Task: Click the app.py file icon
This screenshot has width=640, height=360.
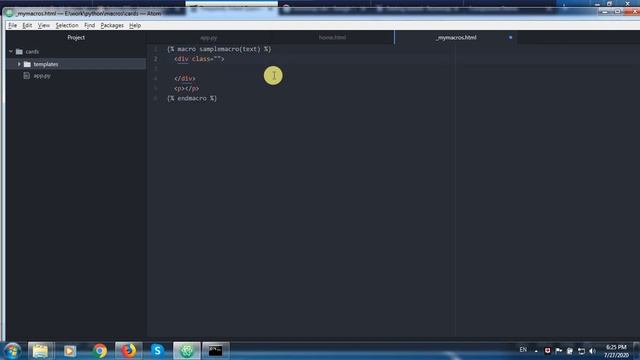Action: (27, 76)
